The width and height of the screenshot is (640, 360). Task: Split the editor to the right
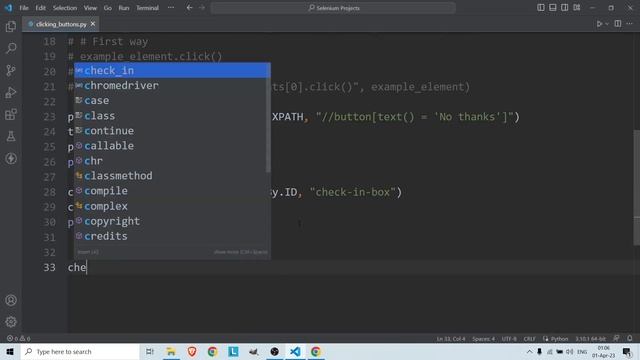point(618,24)
